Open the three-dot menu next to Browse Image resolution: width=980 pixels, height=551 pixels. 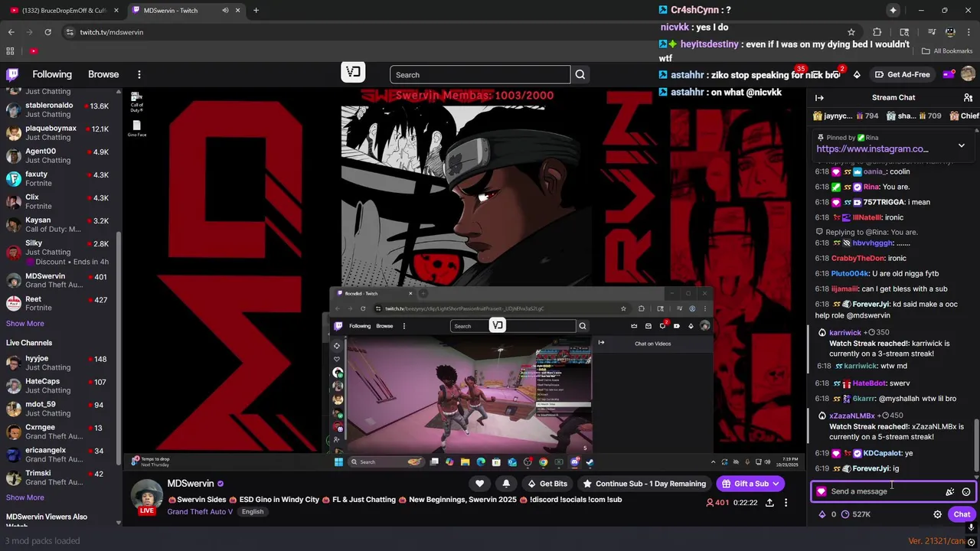(139, 74)
